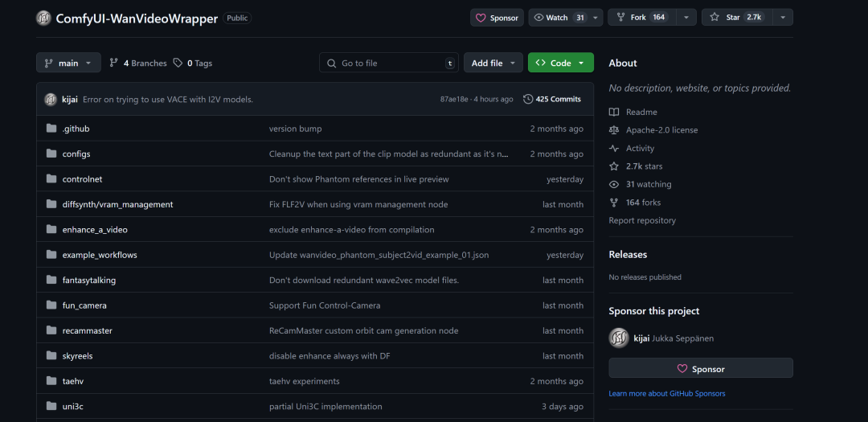Open the repository owner avatar beside the title

43,18
